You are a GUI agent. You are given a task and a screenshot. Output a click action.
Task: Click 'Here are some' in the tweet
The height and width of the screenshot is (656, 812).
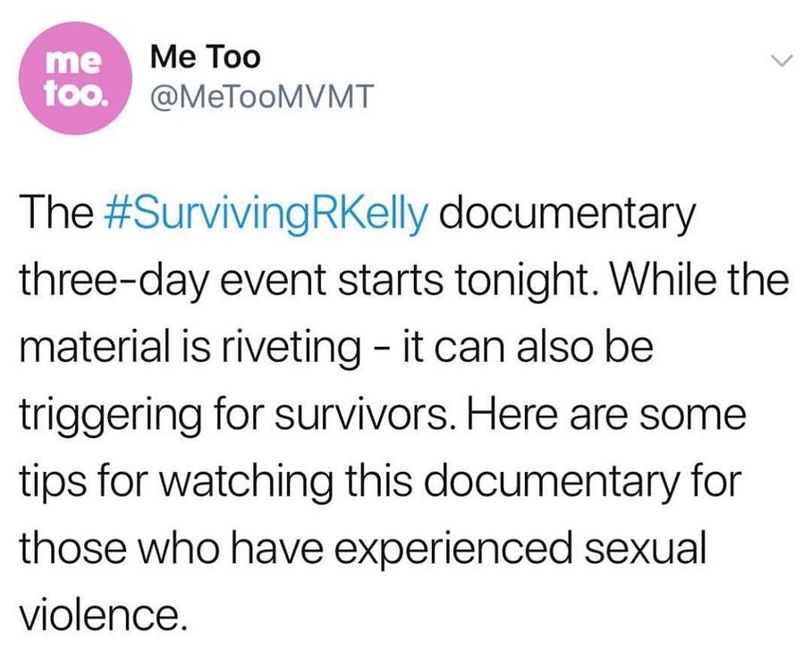coord(606,415)
